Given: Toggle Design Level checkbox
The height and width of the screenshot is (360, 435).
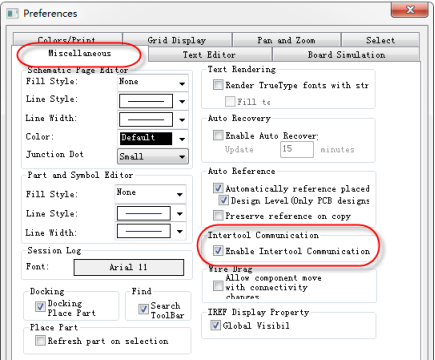Looking at the screenshot, I should 223,200.
